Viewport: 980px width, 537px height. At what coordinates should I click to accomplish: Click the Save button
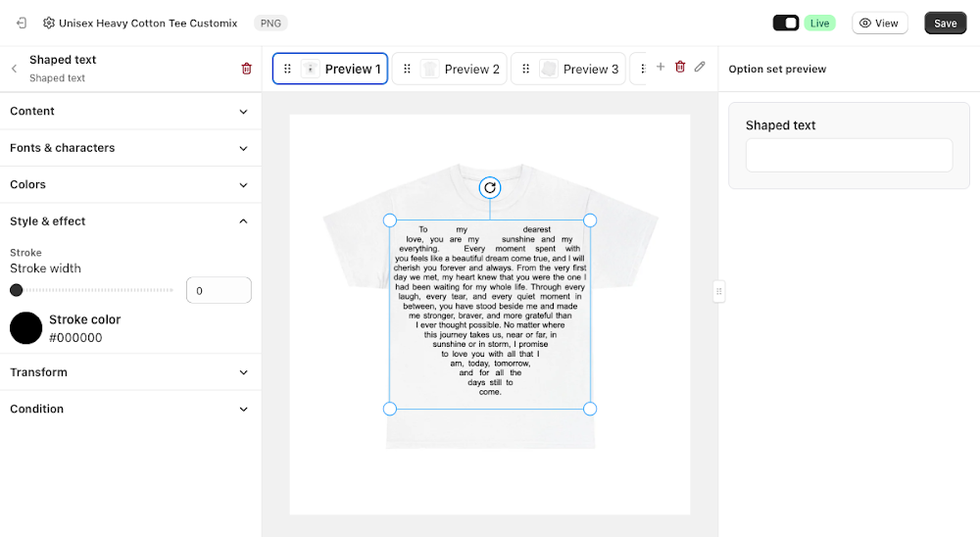(x=945, y=24)
